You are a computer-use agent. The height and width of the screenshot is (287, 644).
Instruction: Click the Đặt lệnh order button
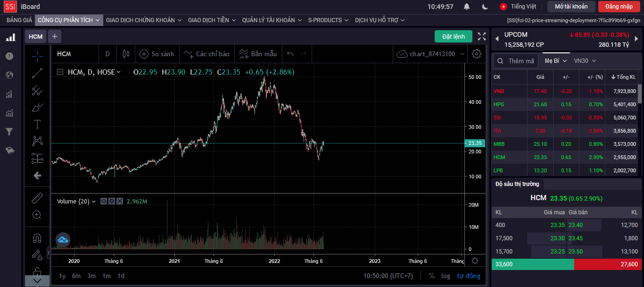coord(453,36)
